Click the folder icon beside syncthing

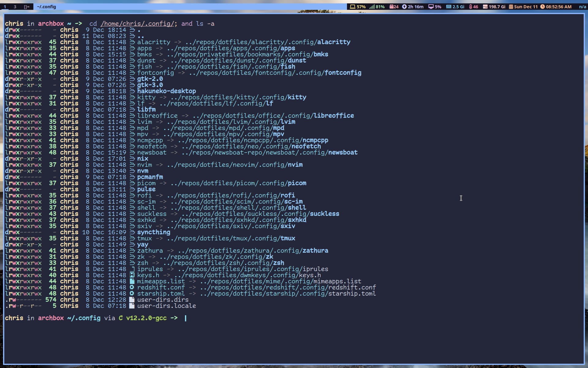pyautogui.click(x=132, y=232)
